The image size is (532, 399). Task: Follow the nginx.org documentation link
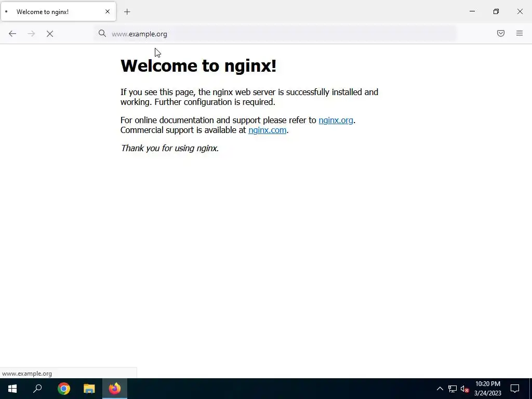[x=336, y=120]
